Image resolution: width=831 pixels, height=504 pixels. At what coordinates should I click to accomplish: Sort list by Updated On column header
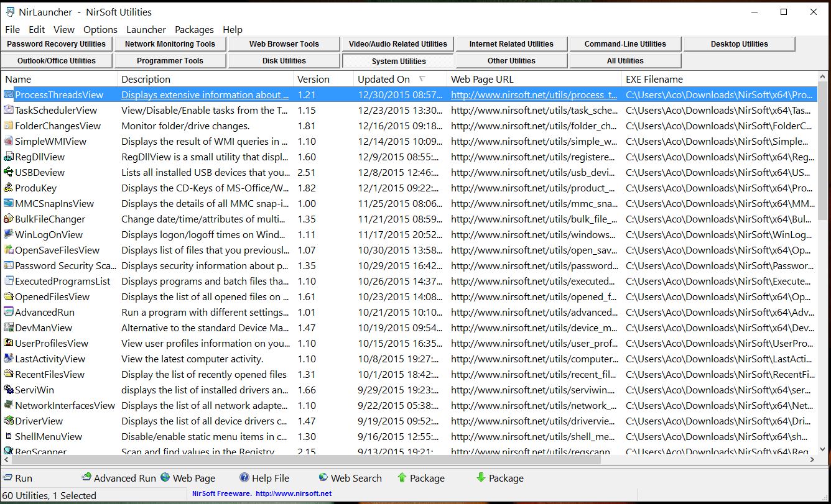400,79
